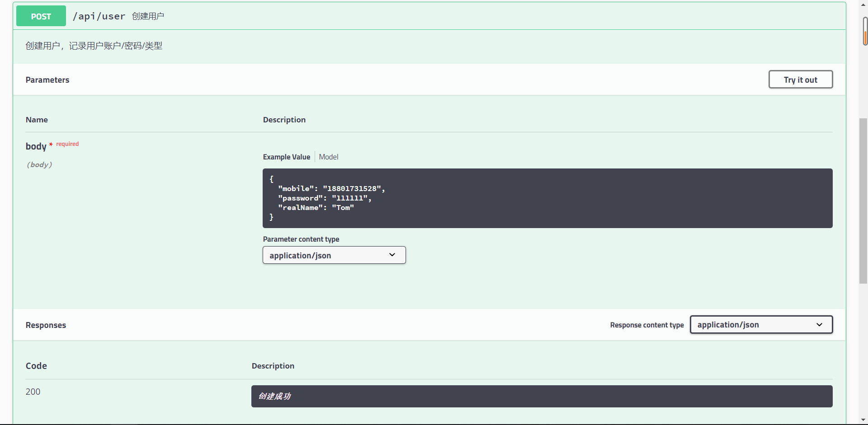
Task: Click the body parameter name
Action: (x=36, y=146)
